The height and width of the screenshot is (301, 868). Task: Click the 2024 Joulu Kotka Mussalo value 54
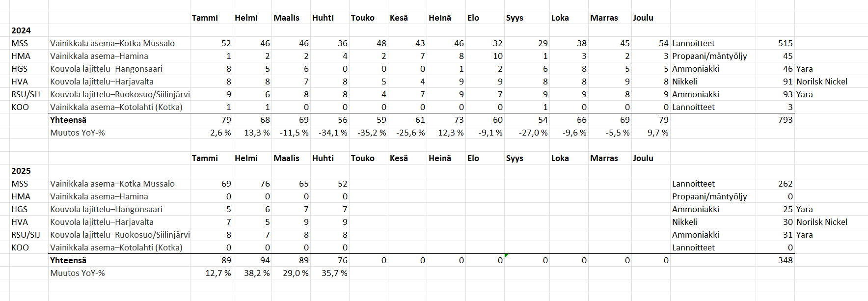coord(663,43)
